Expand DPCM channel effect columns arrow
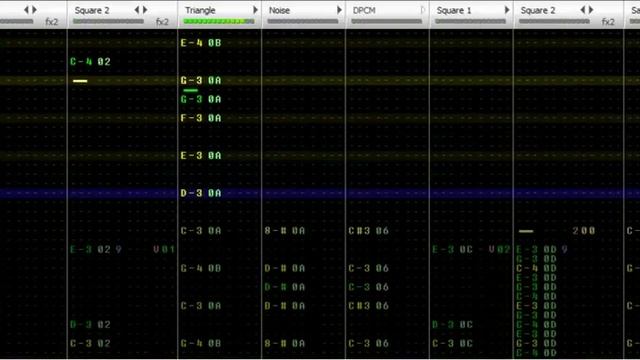The height and width of the screenshot is (360, 640). click(423, 10)
